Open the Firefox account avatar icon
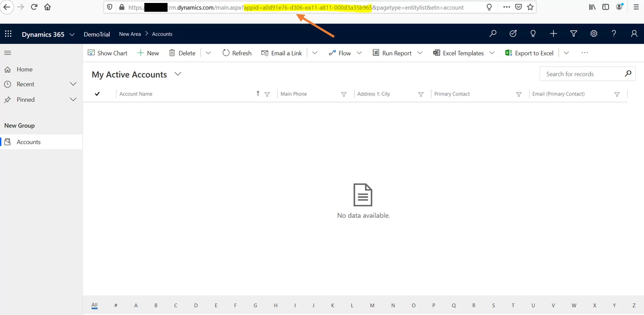Screen dimensions: 644x315 coord(619,7)
